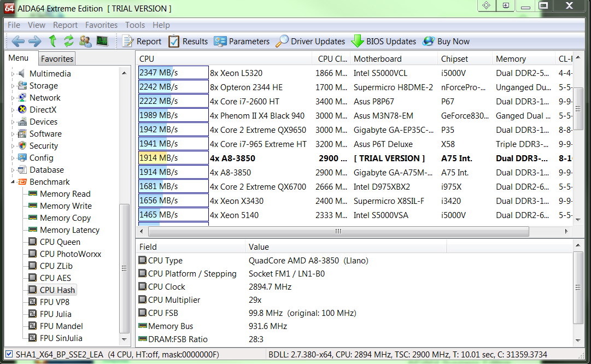Expand the Software tree node
591x364 pixels.
coord(13,134)
